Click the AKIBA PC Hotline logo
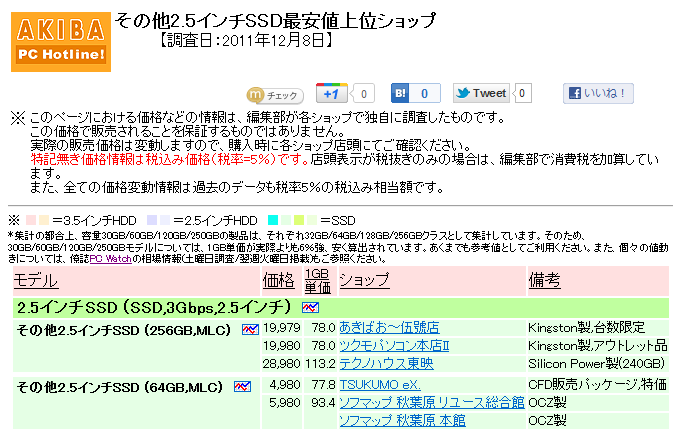Screen dimensions: 673x434 [61, 42]
